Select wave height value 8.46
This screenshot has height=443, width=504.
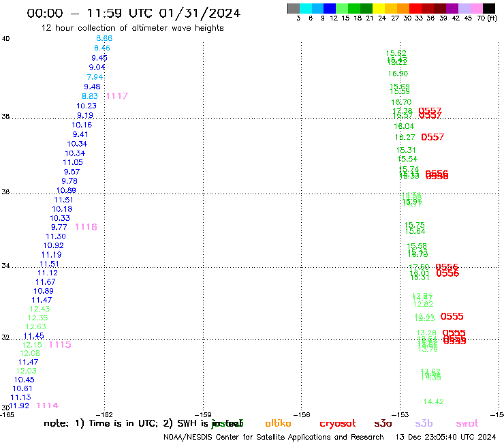pos(102,48)
